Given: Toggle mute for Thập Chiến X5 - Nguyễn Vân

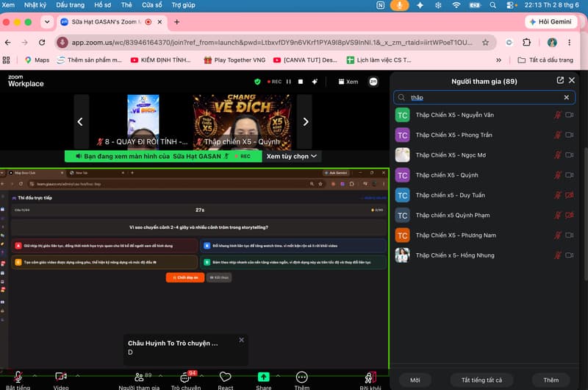Looking at the screenshot, I should 558,115.
